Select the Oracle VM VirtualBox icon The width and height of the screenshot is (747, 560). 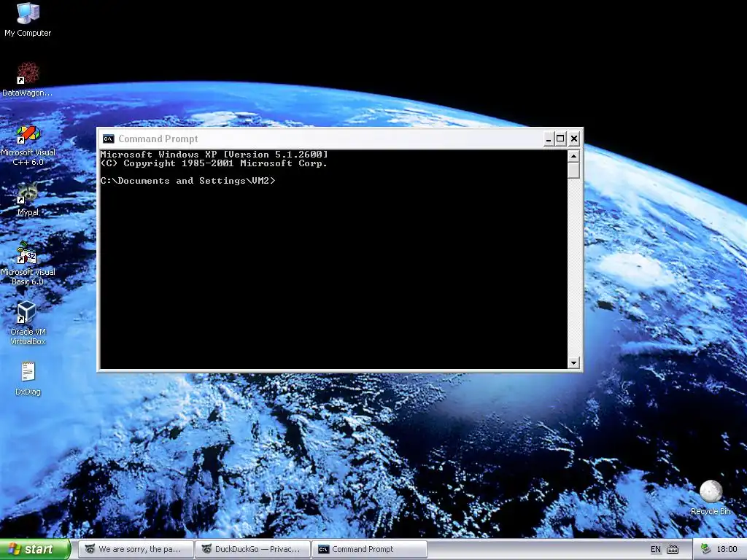[28, 323]
